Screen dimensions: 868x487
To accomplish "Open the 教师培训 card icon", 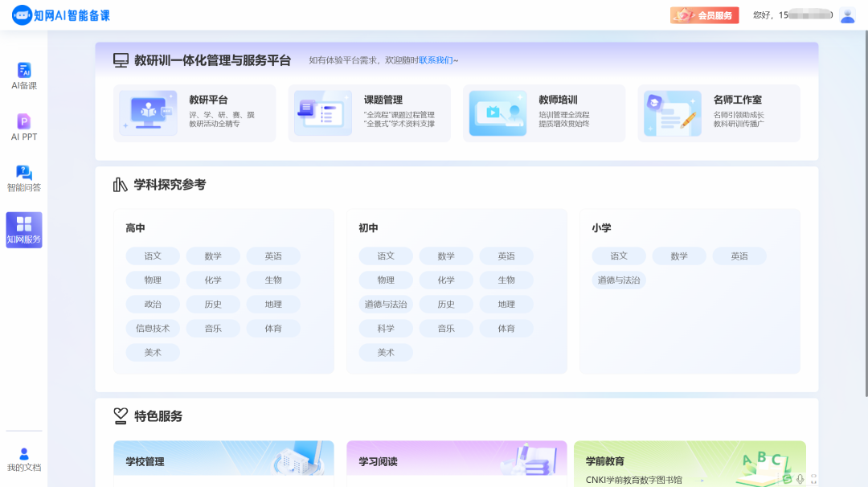I will click(497, 113).
